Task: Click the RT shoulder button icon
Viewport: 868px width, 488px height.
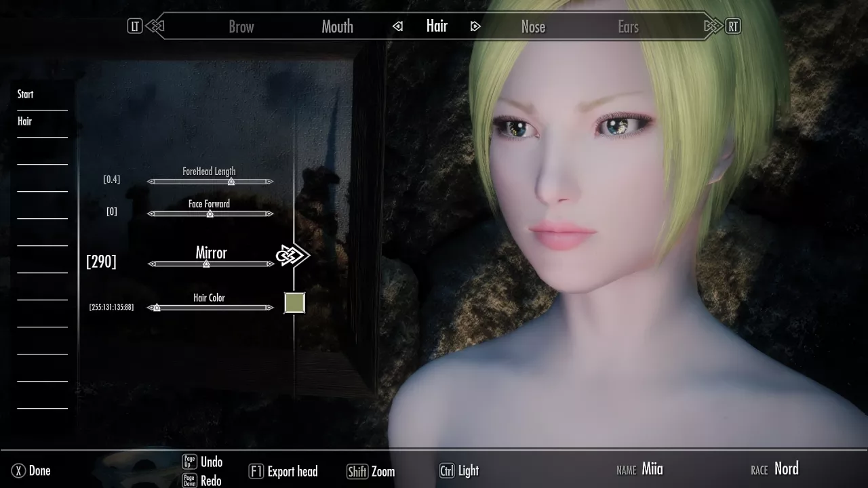Action: tap(733, 26)
